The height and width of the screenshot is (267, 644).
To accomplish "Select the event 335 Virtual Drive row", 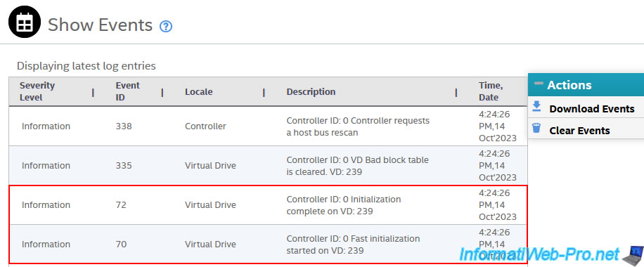I will point(268,166).
